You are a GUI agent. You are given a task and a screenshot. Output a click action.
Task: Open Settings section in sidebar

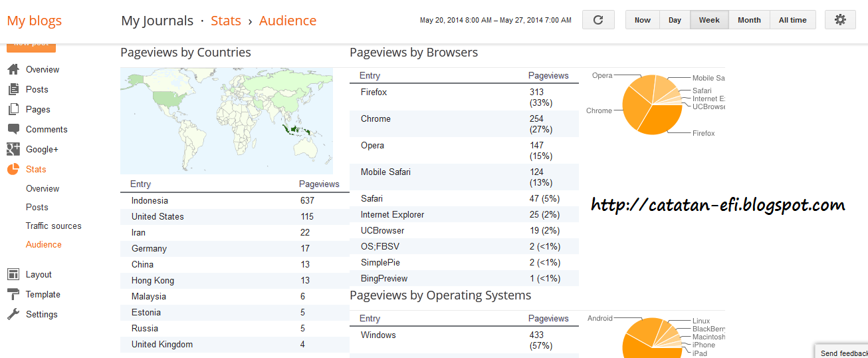(x=42, y=314)
